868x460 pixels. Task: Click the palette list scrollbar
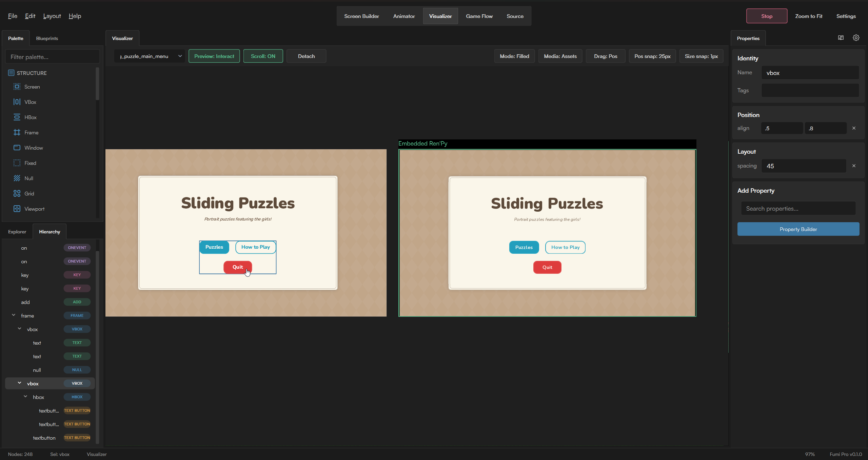coord(97,84)
